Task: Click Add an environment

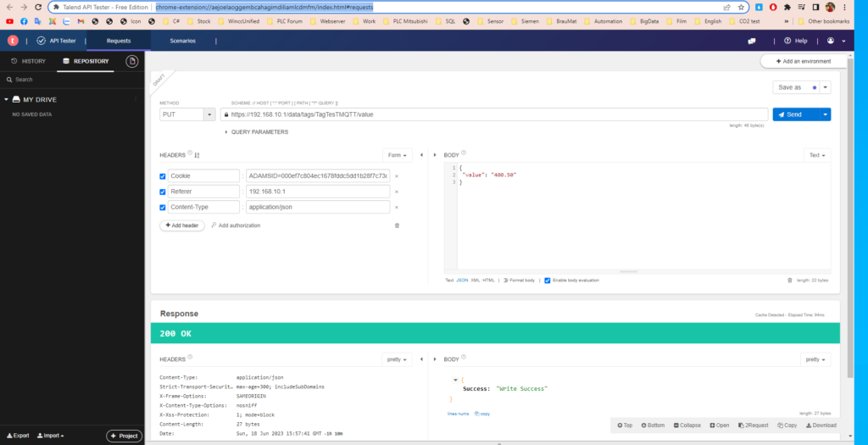Action: pos(804,61)
